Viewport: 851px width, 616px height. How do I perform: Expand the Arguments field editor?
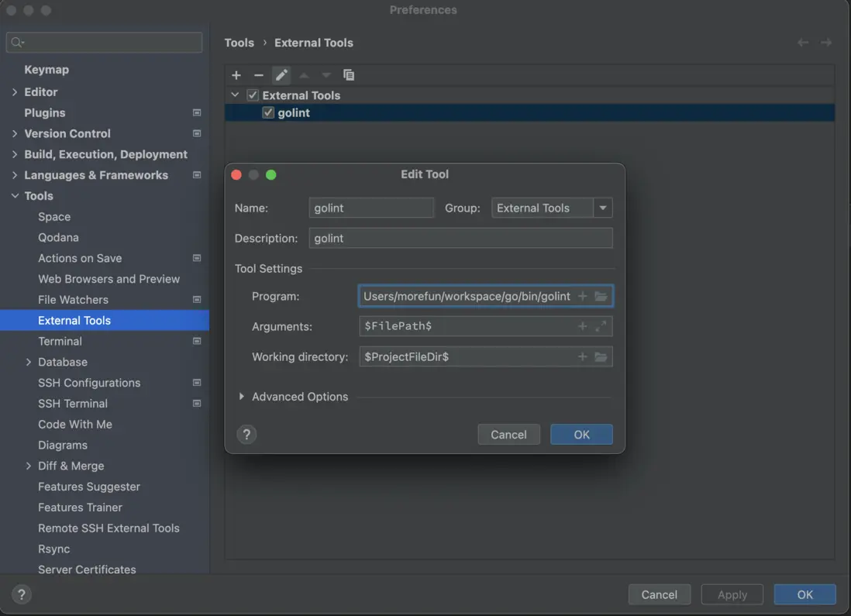pos(601,326)
